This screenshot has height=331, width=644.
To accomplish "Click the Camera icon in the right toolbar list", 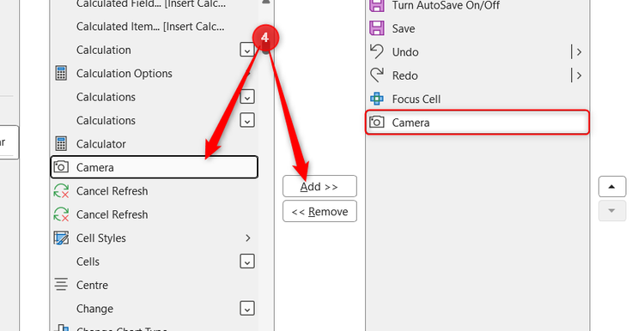I will click(377, 123).
